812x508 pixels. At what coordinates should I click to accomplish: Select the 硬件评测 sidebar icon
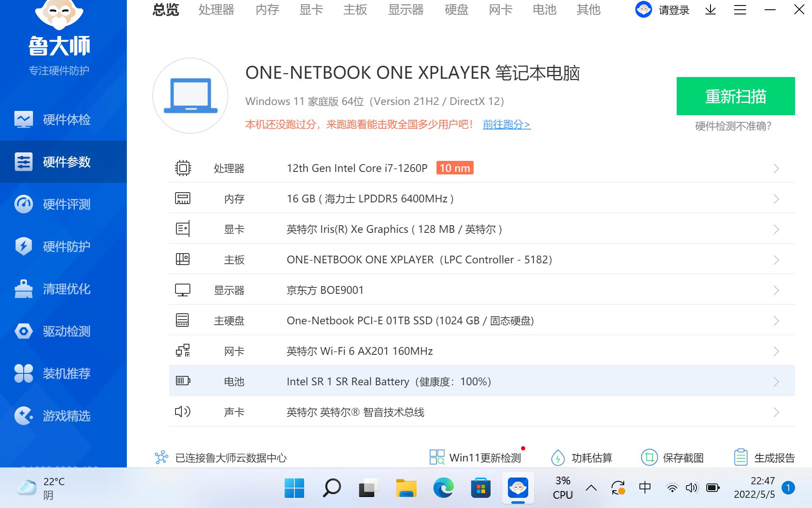(x=63, y=204)
